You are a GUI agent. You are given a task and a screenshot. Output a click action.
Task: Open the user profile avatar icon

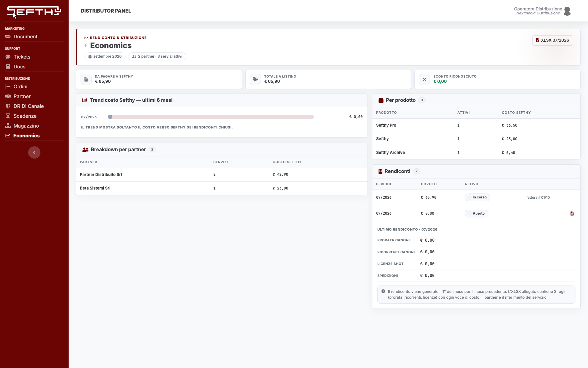567,11
